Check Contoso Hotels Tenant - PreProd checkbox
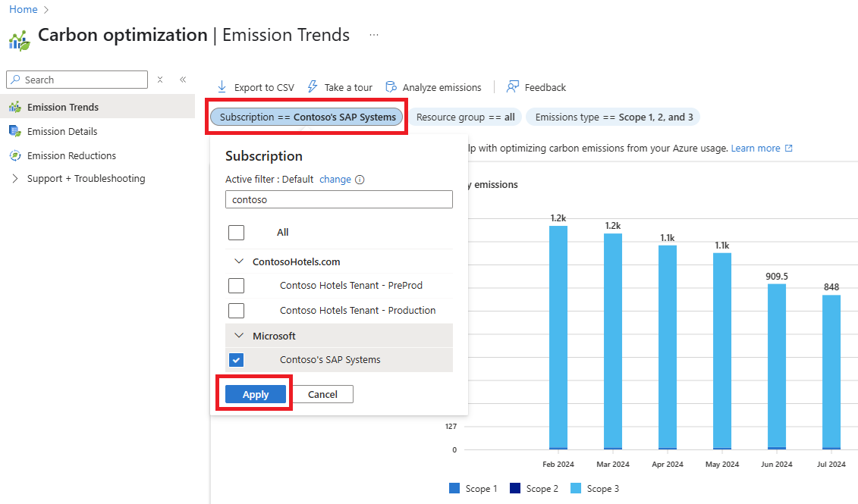 pos(237,285)
